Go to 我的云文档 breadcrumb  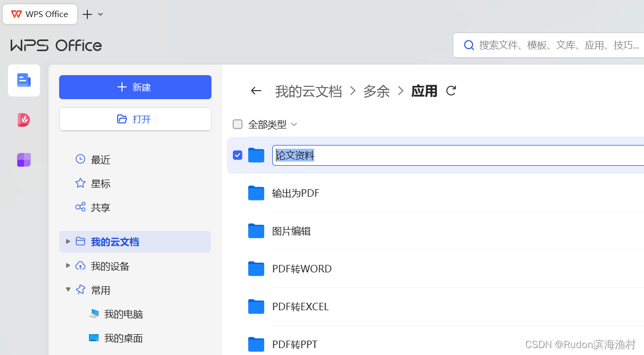308,91
